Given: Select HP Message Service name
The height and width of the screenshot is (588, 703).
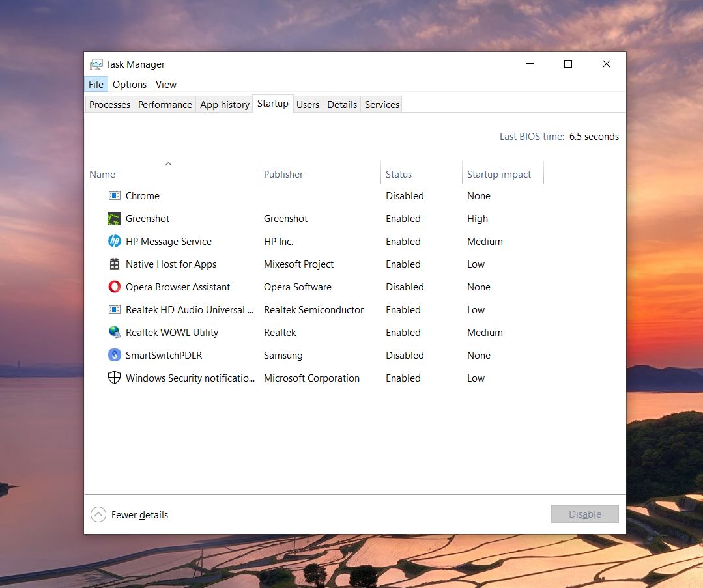Looking at the screenshot, I should click(169, 241).
